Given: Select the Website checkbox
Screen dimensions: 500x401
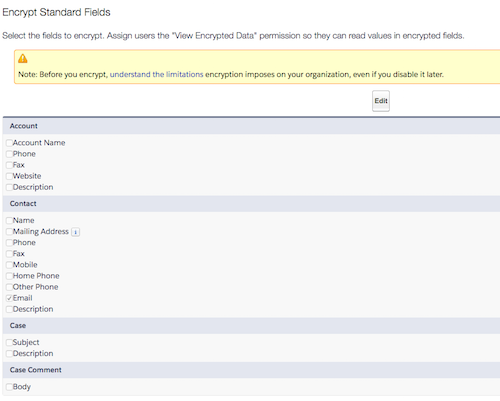Looking at the screenshot, I should pos(9,176).
